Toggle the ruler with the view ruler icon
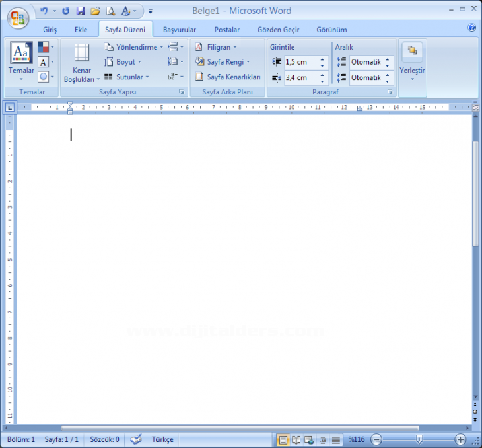The width and height of the screenshot is (482, 448). click(475, 108)
